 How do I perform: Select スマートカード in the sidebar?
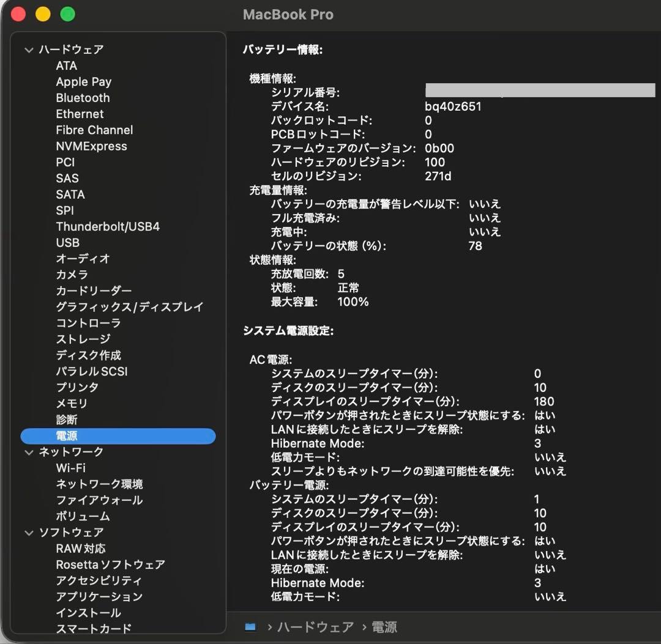pyautogui.click(x=94, y=629)
